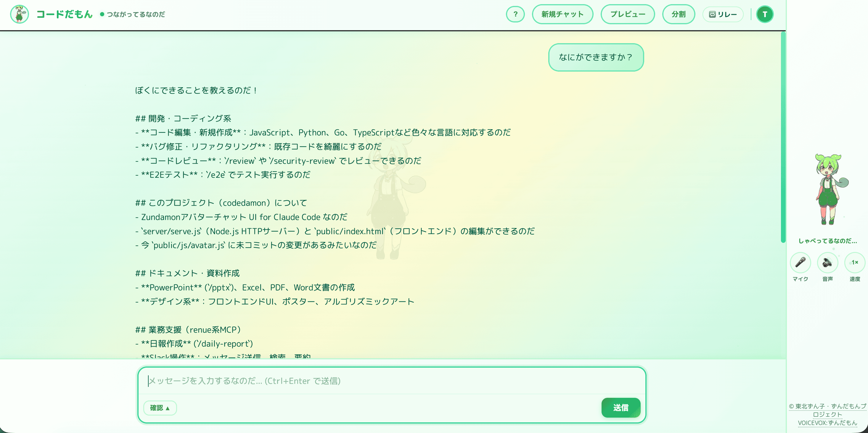This screenshot has width=868, height=433.
Task: Open the VOICEVOX:ずんだもん credit link
Action: (827, 423)
